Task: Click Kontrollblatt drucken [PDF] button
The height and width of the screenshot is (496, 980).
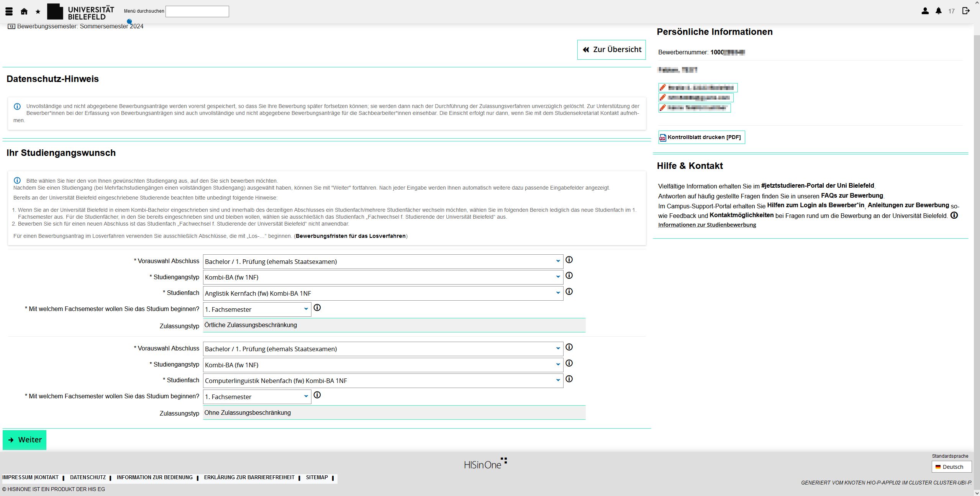Action: click(x=701, y=138)
